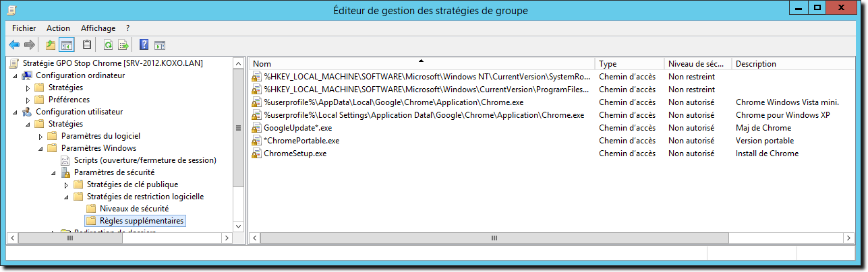
Task: Collapse the Paramètres de sécurité node
Action: [53, 173]
